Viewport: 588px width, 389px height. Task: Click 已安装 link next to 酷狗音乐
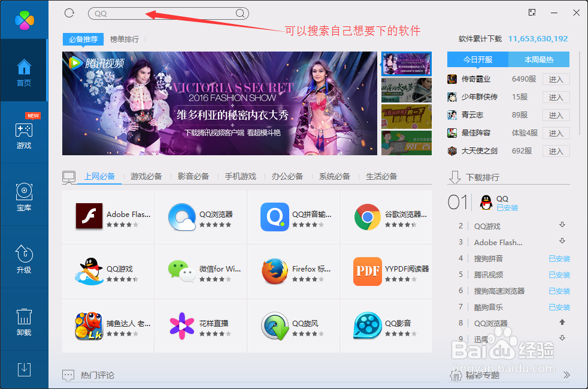559,307
